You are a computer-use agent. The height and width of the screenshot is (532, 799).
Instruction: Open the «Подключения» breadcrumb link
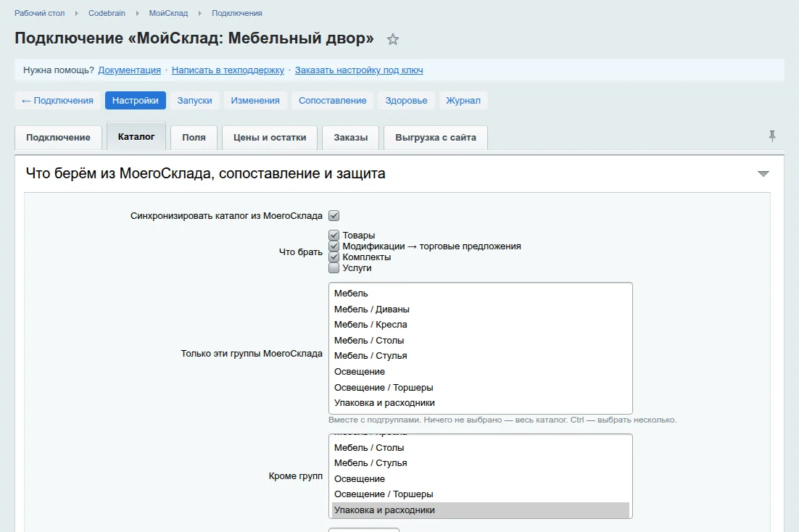(x=237, y=13)
